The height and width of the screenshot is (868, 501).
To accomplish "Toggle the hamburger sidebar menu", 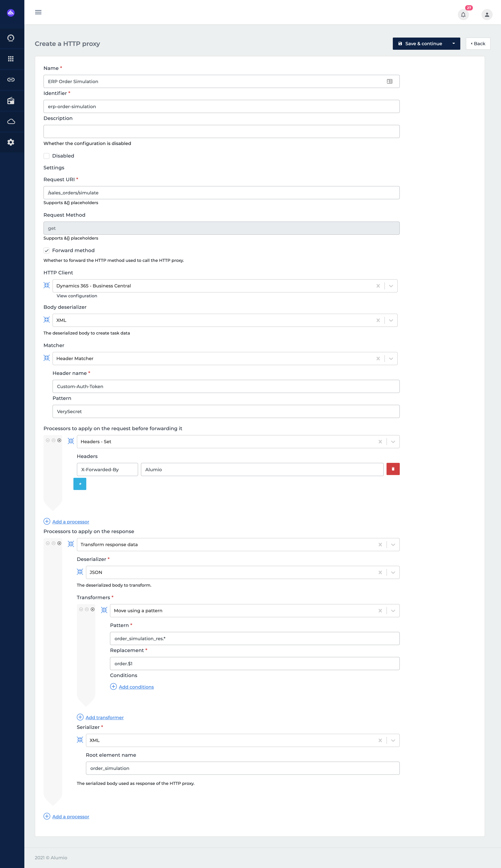I will [38, 12].
